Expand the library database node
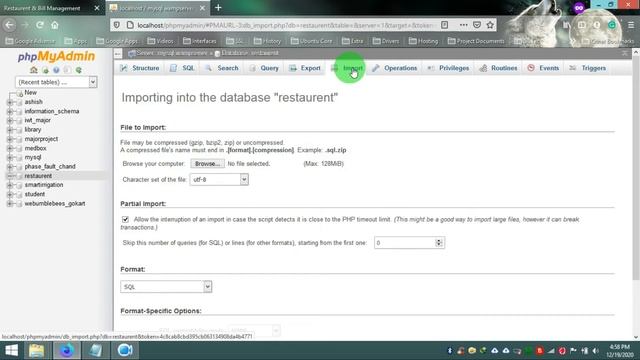Image resolution: width=640 pixels, height=360 pixels. click(10, 130)
